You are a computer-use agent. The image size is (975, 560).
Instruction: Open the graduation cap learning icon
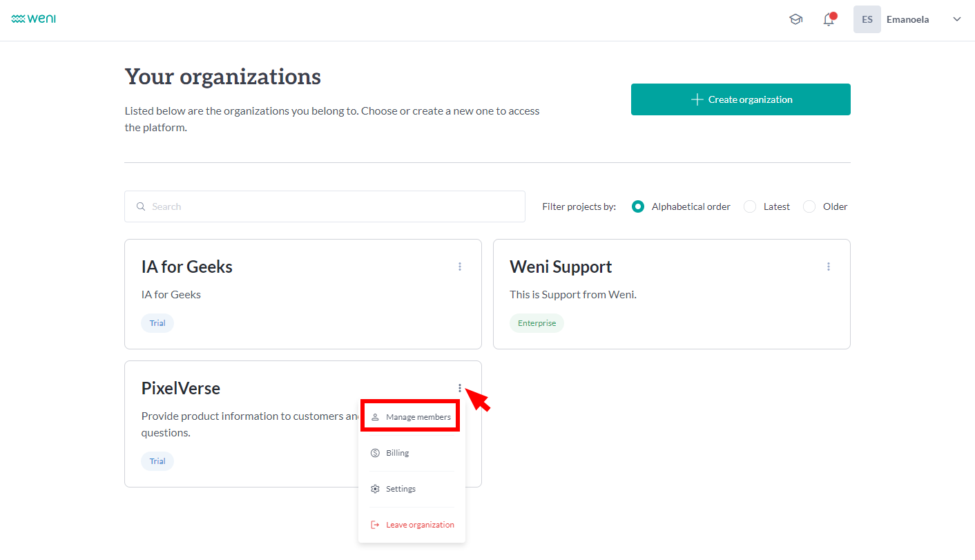tap(795, 19)
